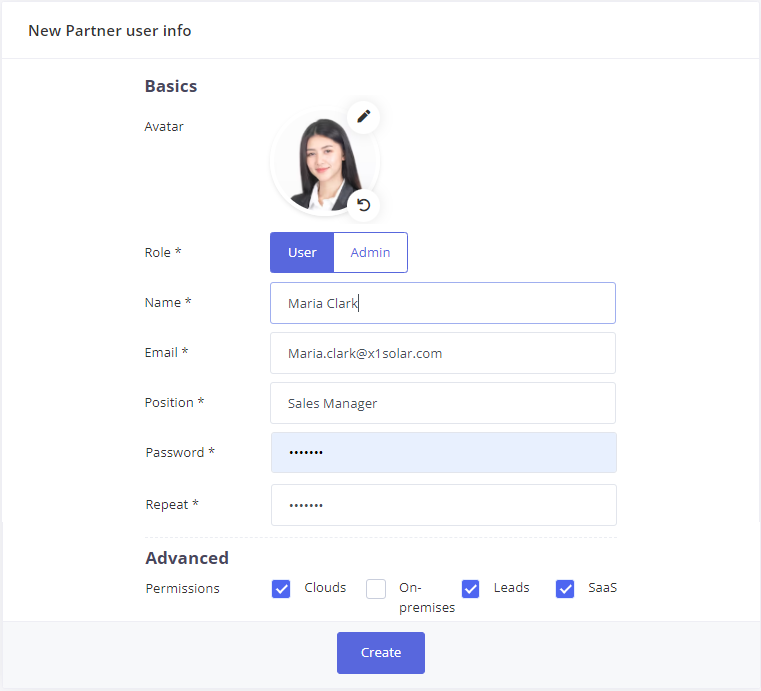This screenshot has width=761, height=691.
Task: Click the New Partner user info title
Action: coord(110,31)
